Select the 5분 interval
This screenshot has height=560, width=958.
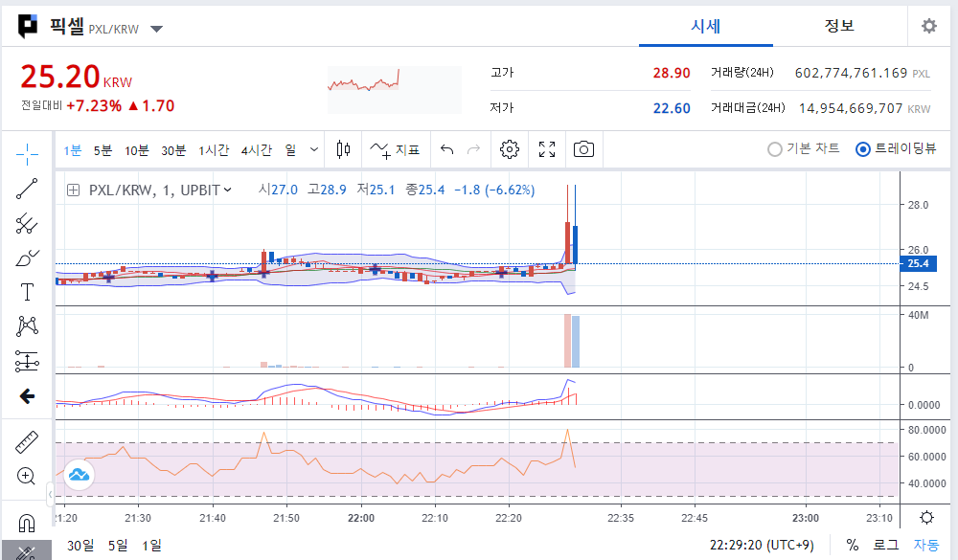103,149
